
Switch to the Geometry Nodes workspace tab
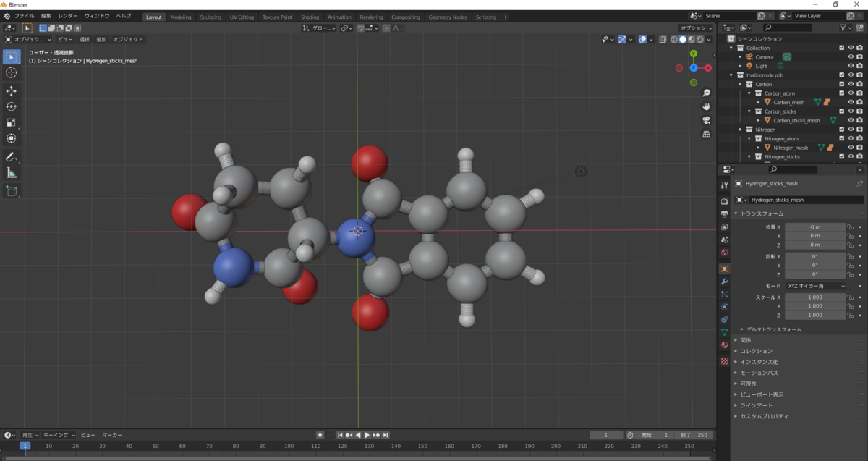tap(448, 17)
